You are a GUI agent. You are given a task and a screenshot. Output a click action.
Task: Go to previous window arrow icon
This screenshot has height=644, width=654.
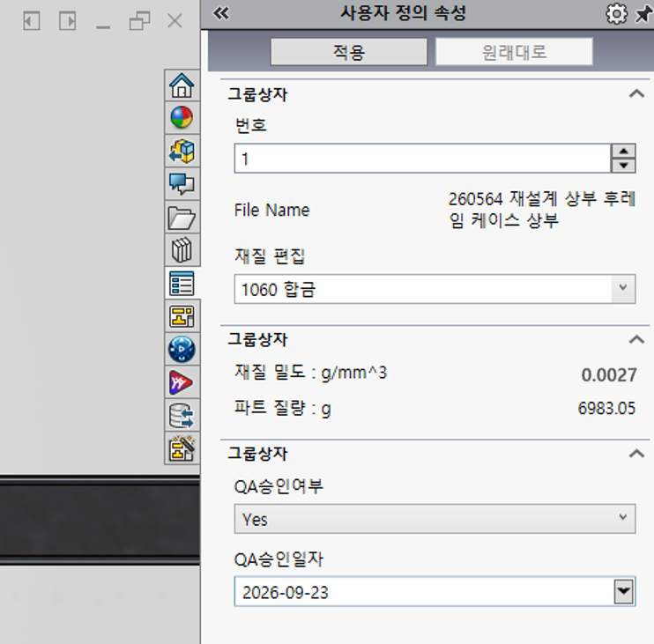click(x=32, y=21)
